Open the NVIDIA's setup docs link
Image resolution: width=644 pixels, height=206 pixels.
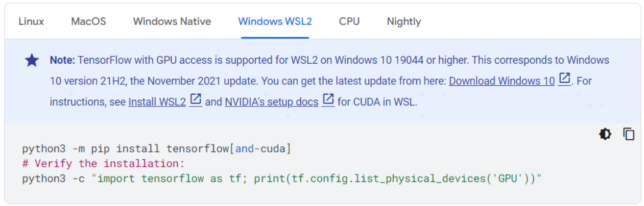(272, 102)
